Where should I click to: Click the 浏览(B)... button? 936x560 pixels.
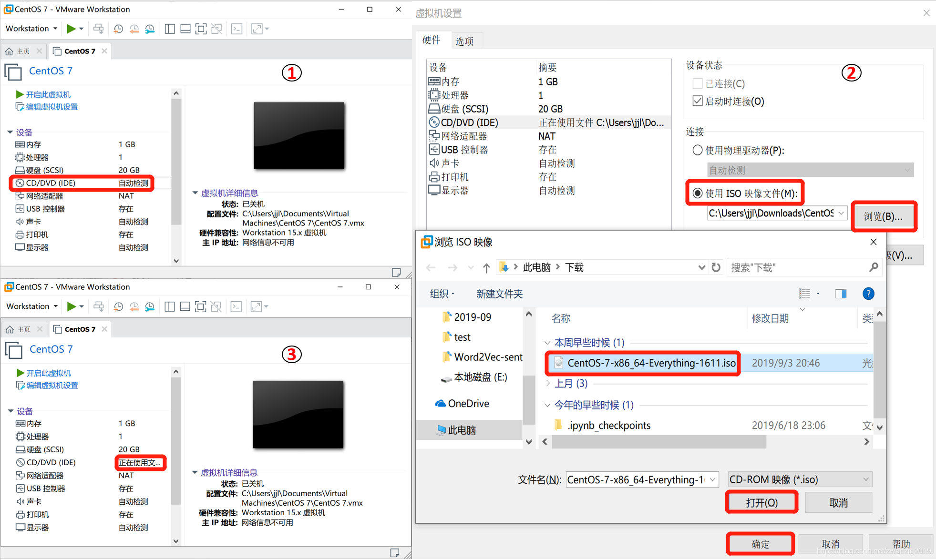pos(883,216)
